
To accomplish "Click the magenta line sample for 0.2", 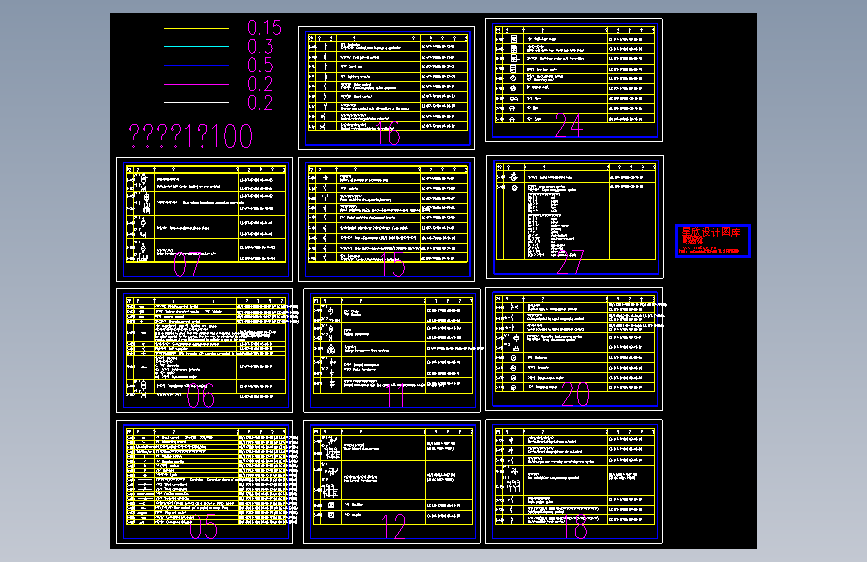I will pos(196,84).
